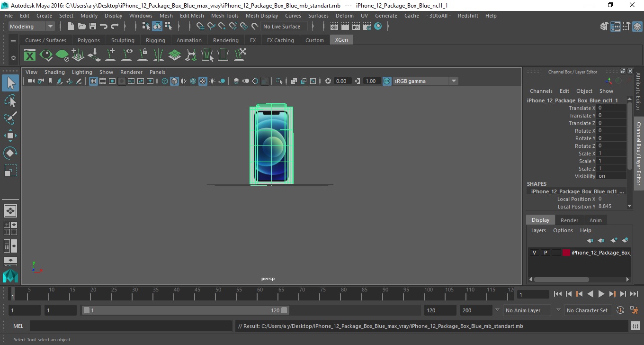Click the Undo arrow icon
Viewport: 644px width, 345px height.
(x=104, y=27)
